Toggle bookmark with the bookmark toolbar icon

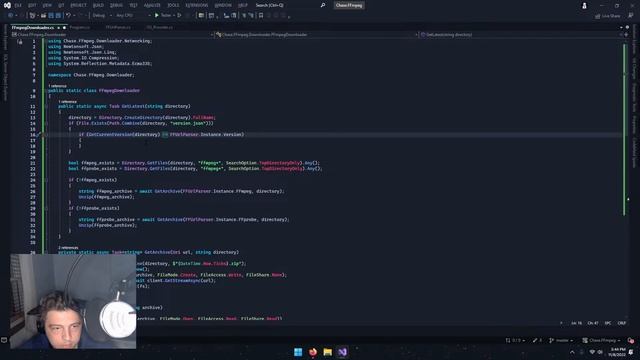(261, 16)
